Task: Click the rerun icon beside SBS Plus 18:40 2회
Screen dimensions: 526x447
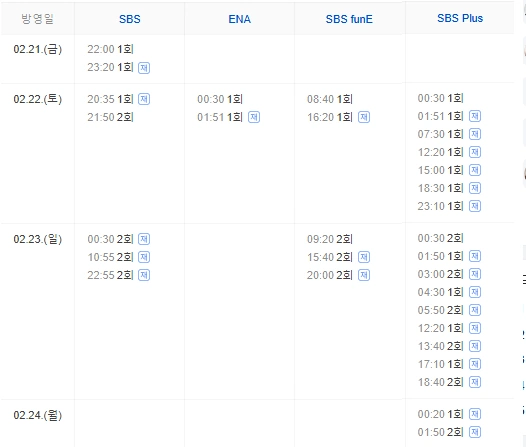Action: 475,382
